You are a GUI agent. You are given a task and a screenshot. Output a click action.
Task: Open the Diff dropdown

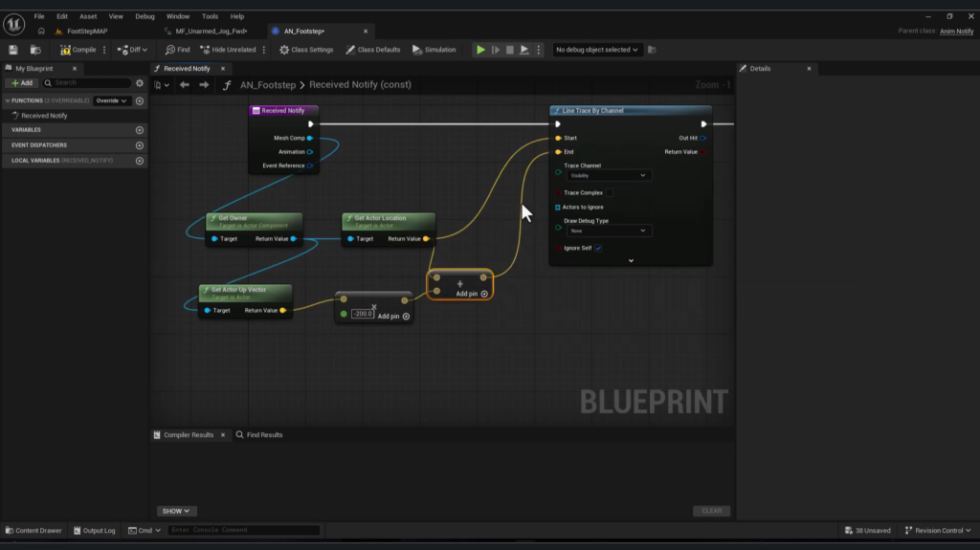(132, 50)
